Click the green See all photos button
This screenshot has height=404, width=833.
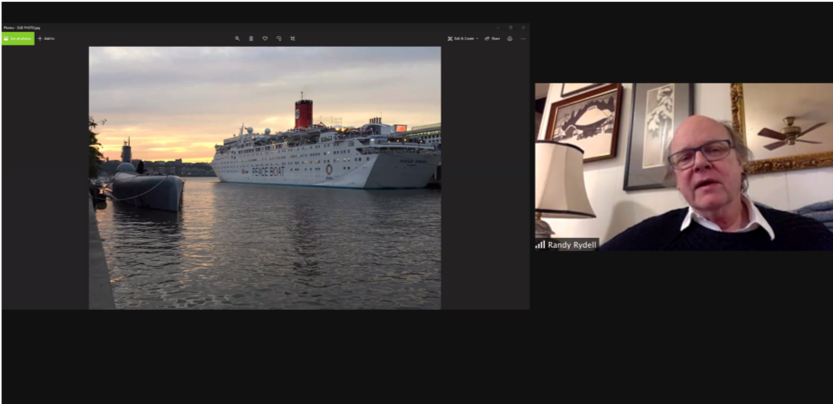click(x=17, y=38)
